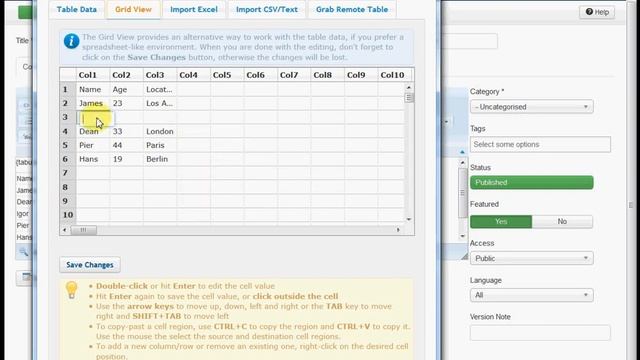The height and width of the screenshot is (360, 640).
Task: Select the Col8 column header
Action: point(327,75)
